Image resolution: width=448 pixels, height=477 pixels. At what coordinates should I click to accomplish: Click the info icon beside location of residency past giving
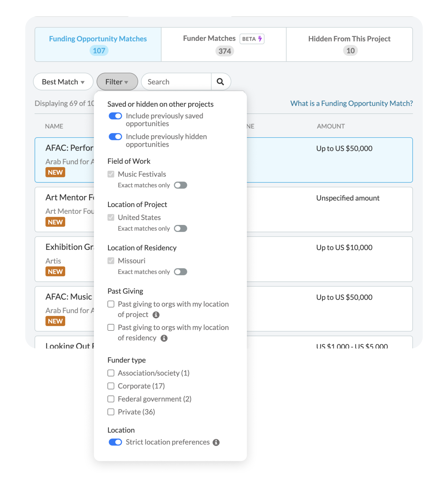(164, 338)
